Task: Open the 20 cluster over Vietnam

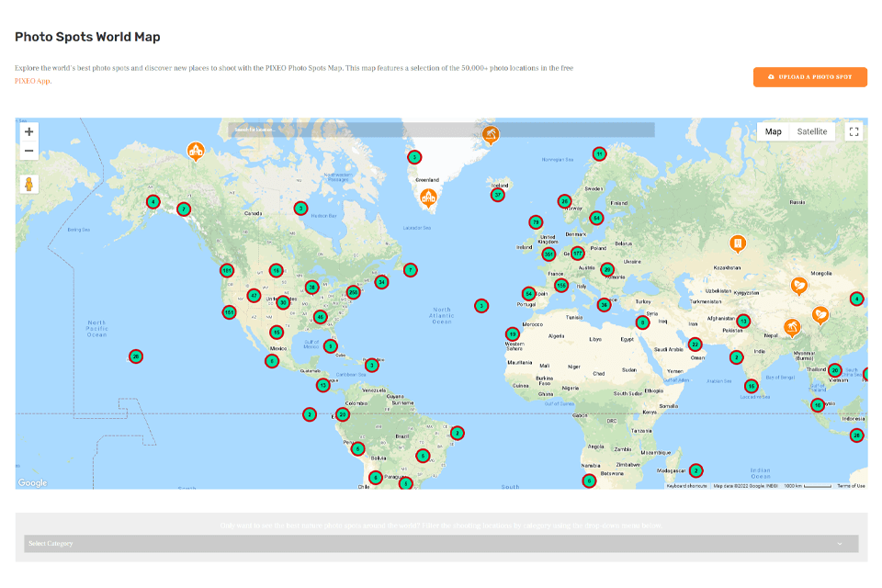Action: (x=835, y=370)
